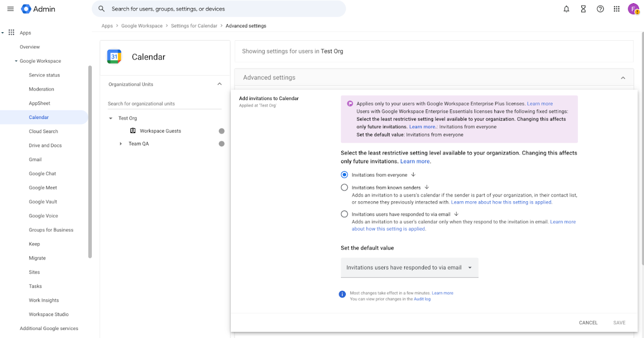Click the sidebar vertical scrollbar
The image size is (644, 338).
point(90,161)
